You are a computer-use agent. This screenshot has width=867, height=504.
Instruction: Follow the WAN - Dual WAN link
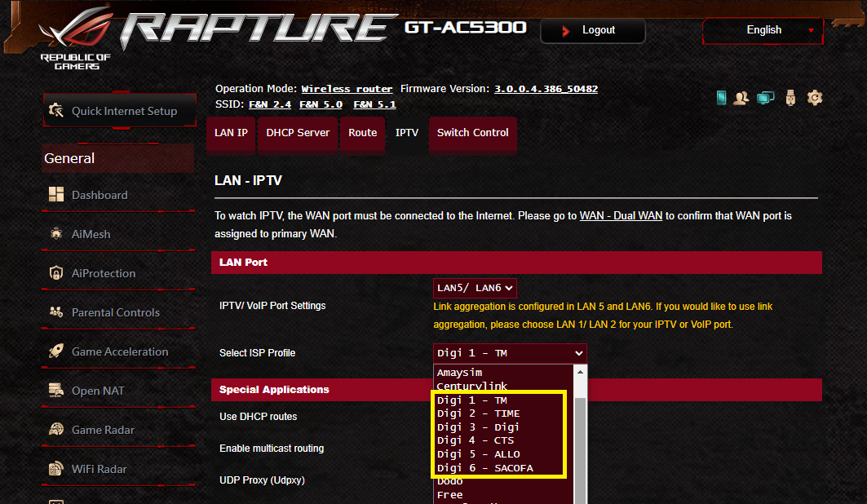tap(621, 216)
